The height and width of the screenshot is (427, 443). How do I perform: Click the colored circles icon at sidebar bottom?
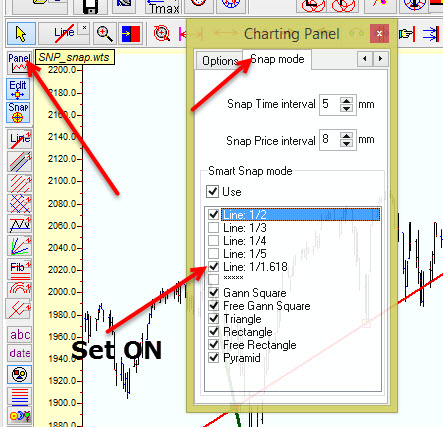[19, 415]
